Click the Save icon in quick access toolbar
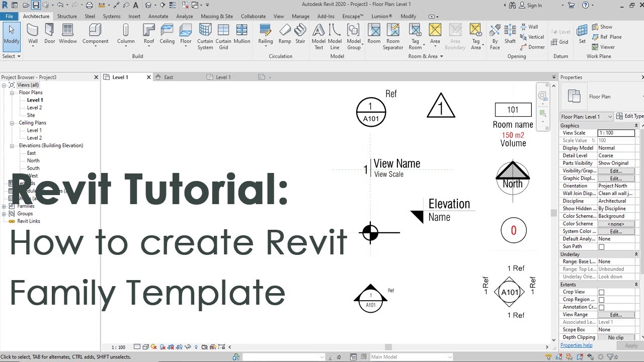 click(36, 5)
